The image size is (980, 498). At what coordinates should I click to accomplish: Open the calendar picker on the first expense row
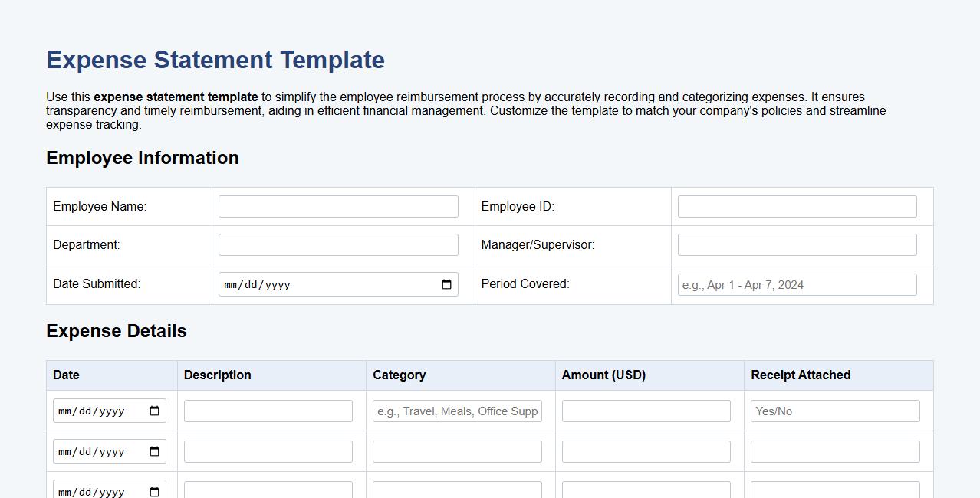[154, 410]
